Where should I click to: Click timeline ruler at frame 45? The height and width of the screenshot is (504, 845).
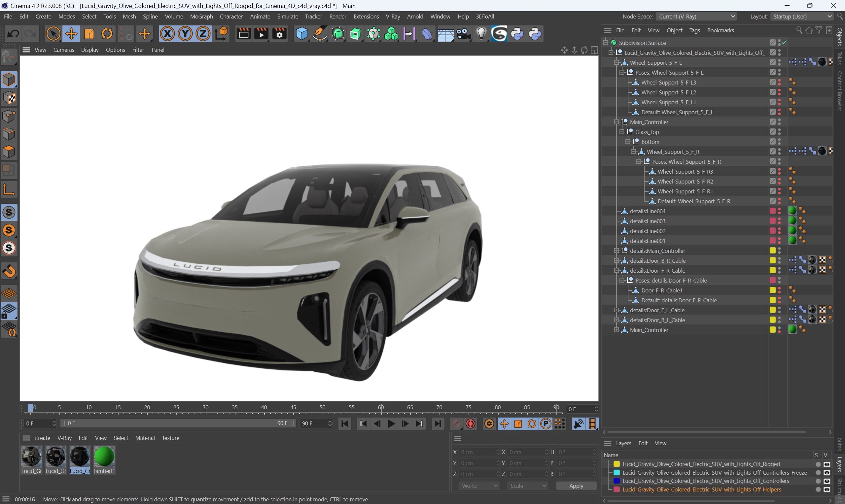pyautogui.click(x=293, y=408)
